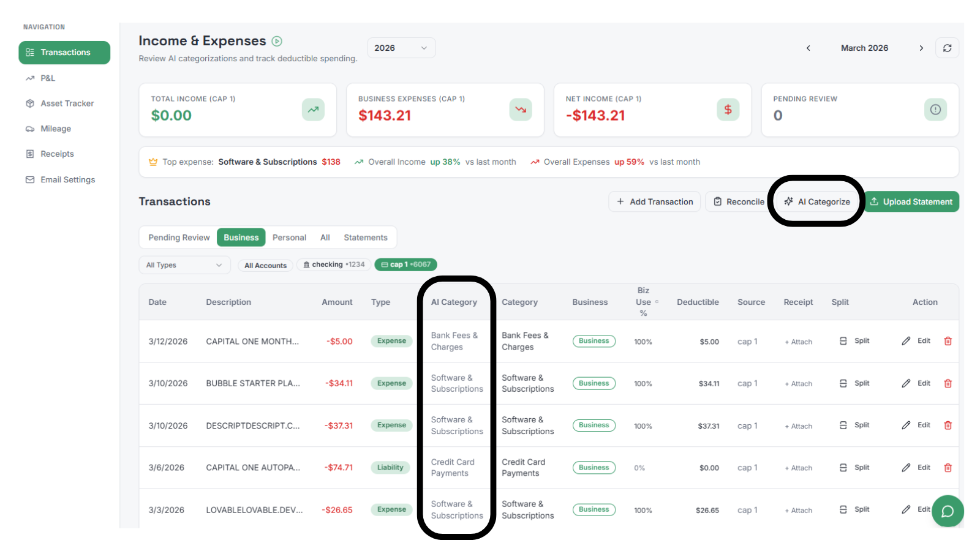Viewport: 980px width, 551px height.
Task: Toggle cap 1 •6067 account filter
Action: pyautogui.click(x=405, y=264)
